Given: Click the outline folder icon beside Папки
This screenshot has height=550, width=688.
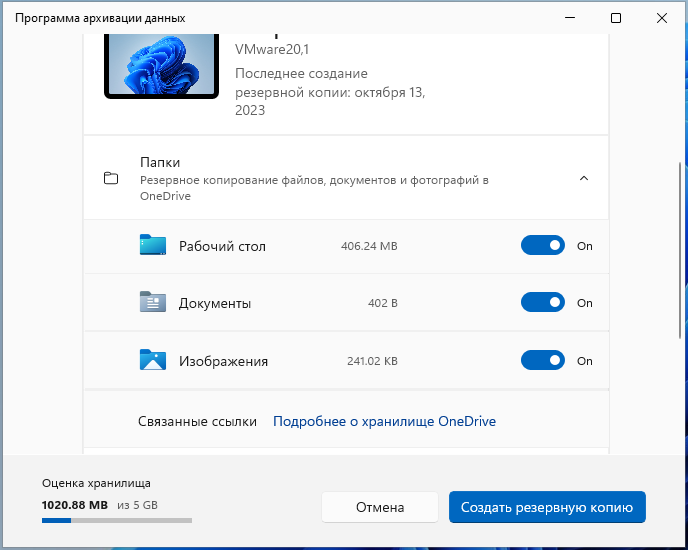Looking at the screenshot, I should point(111,178).
